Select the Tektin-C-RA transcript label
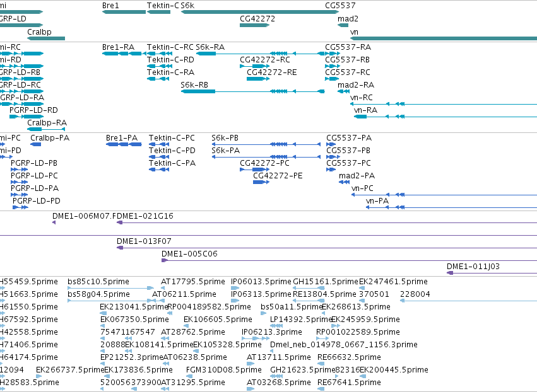The height and width of the screenshot is (392, 537). pyautogui.click(x=170, y=72)
